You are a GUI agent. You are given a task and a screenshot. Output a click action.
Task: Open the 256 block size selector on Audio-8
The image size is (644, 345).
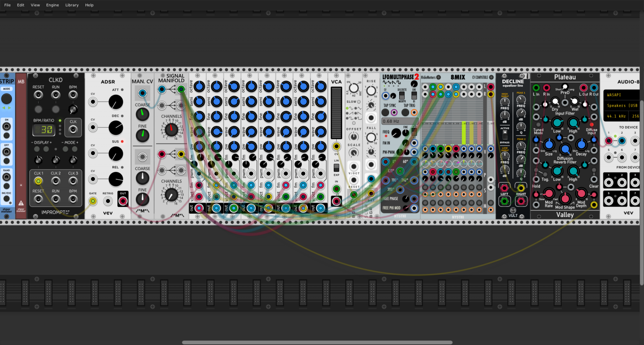tap(635, 116)
